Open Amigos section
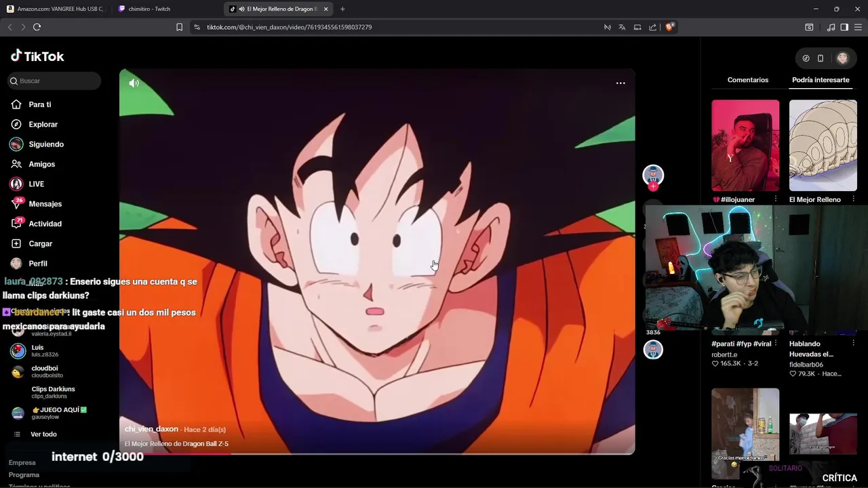The height and width of the screenshot is (488, 868). coord(41,164)
